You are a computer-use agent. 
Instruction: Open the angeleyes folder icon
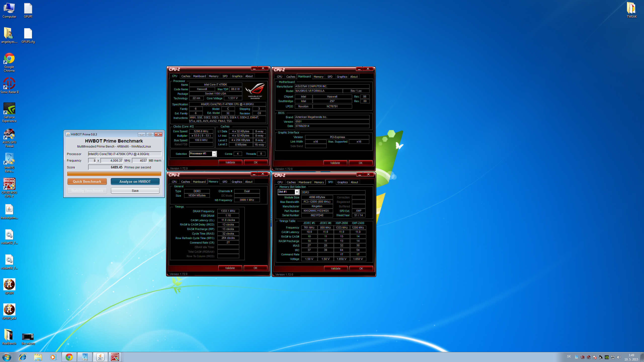9,35
